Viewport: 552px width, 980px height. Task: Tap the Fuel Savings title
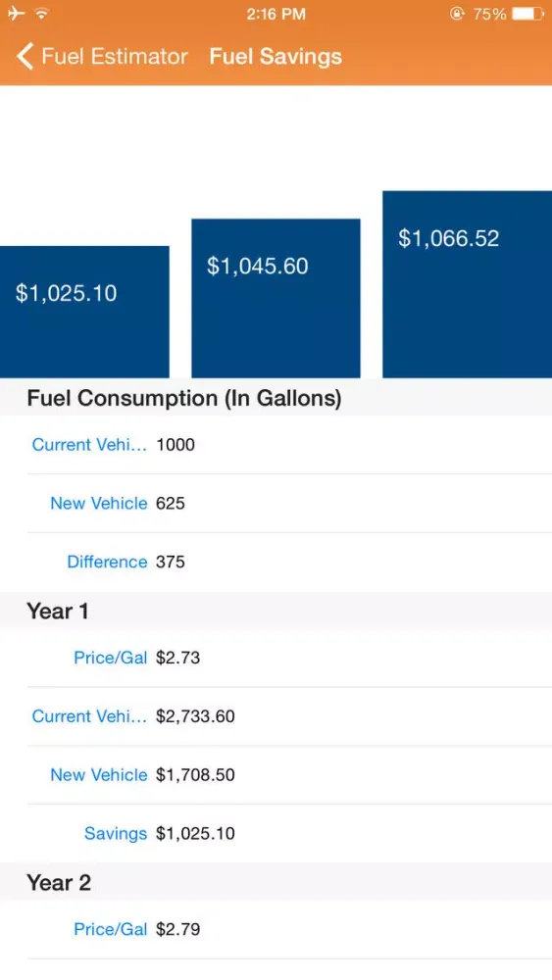pyautogui.click(x=276, y=57)
